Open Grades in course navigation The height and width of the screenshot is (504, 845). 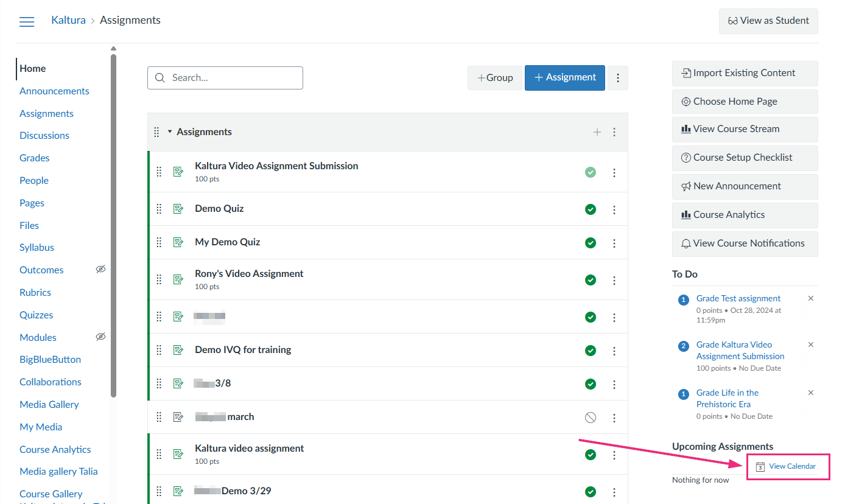(x=35, y=158)
